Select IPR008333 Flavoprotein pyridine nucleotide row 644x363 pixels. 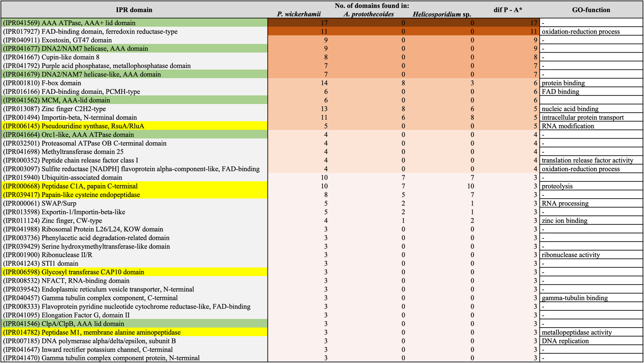(x=134, y=306)
